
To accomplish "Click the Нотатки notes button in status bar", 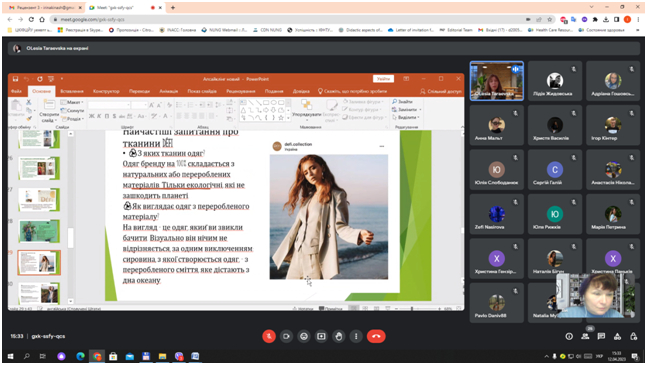I will [303, 308].
